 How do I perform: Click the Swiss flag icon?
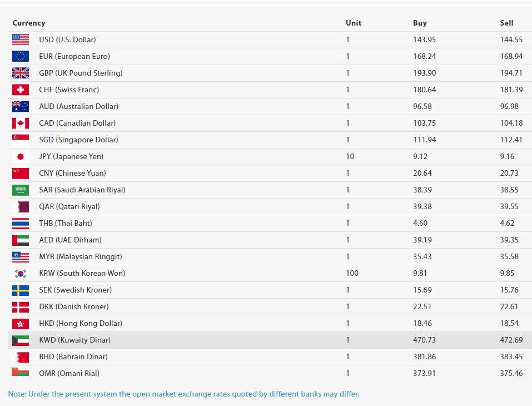21,90
